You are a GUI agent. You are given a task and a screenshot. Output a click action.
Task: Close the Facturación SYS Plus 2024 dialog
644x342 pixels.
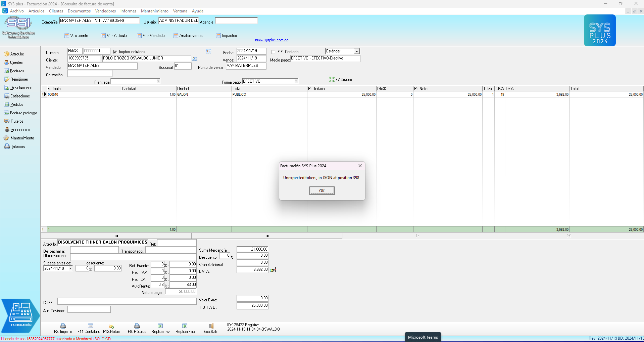[360, 166]
